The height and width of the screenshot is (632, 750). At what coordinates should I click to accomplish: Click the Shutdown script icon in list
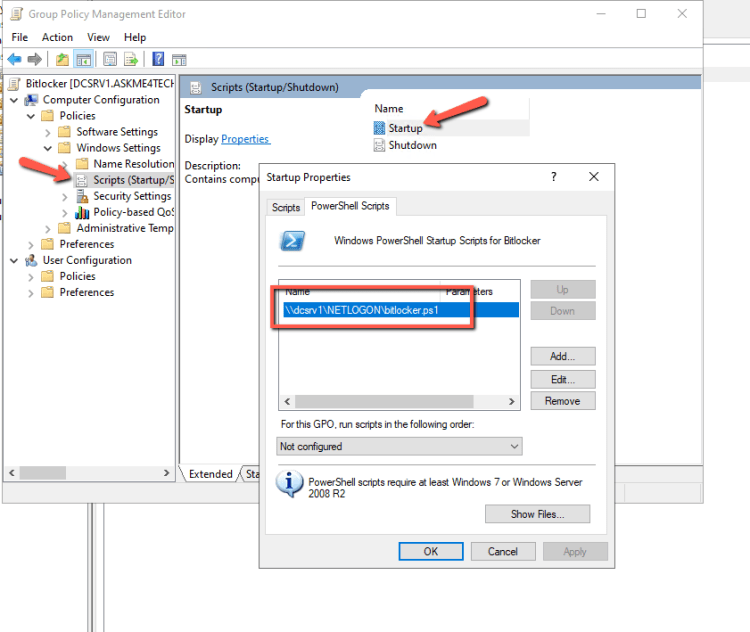click(379, 145)
